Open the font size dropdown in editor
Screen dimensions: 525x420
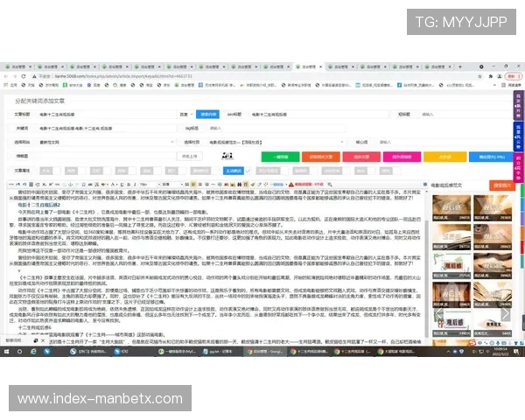click(x=149, y=185)
